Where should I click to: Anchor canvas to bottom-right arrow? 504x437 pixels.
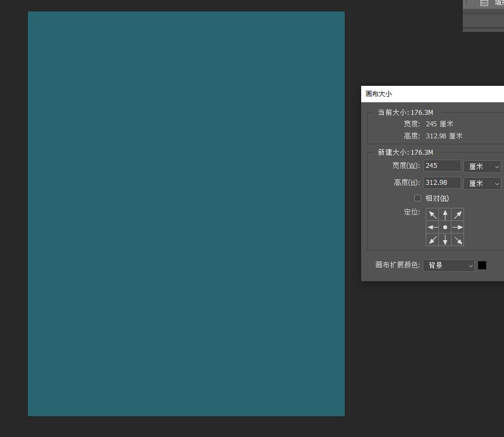(457, 240)
